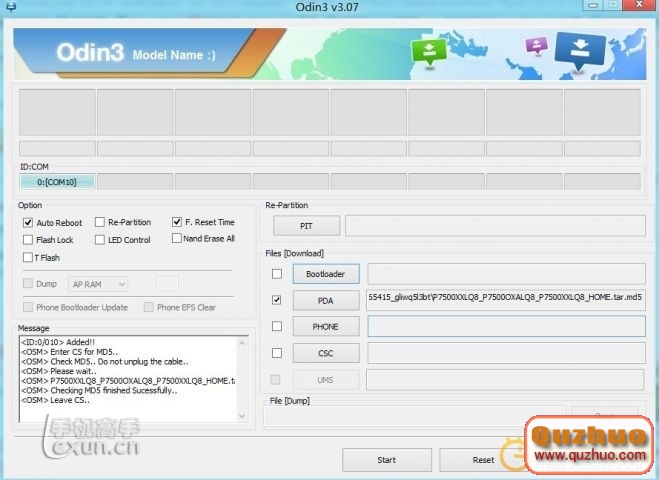Image resolution: width=659 pixels, height=480 pixels.
Task: Click the 'Enter CS for MD5..' log line
Action: pos(69,352)
